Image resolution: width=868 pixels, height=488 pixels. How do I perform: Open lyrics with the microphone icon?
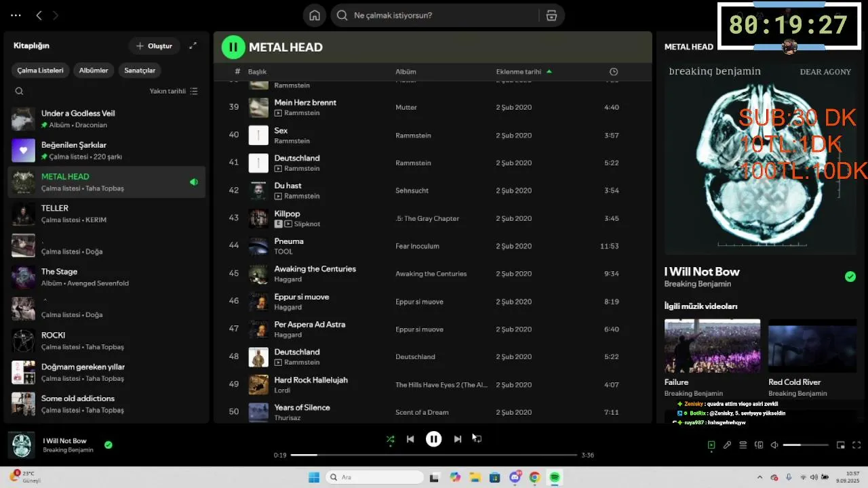coord(727,445)
